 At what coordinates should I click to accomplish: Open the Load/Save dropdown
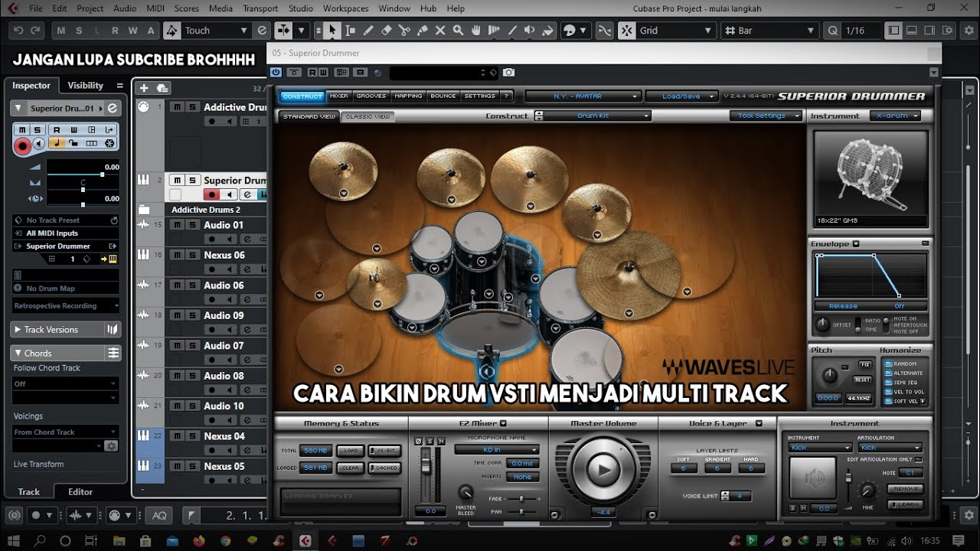pyautogui.click(x=681, y=96)
